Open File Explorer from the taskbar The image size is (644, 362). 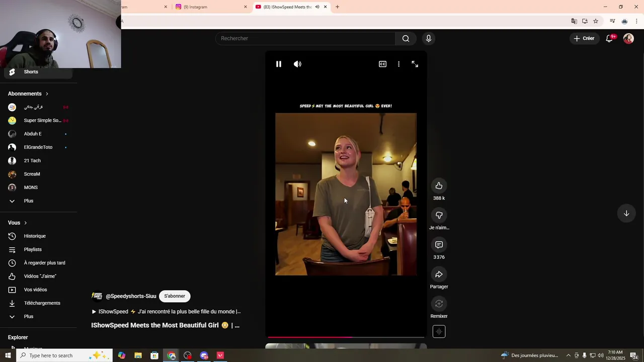(138, 355)
